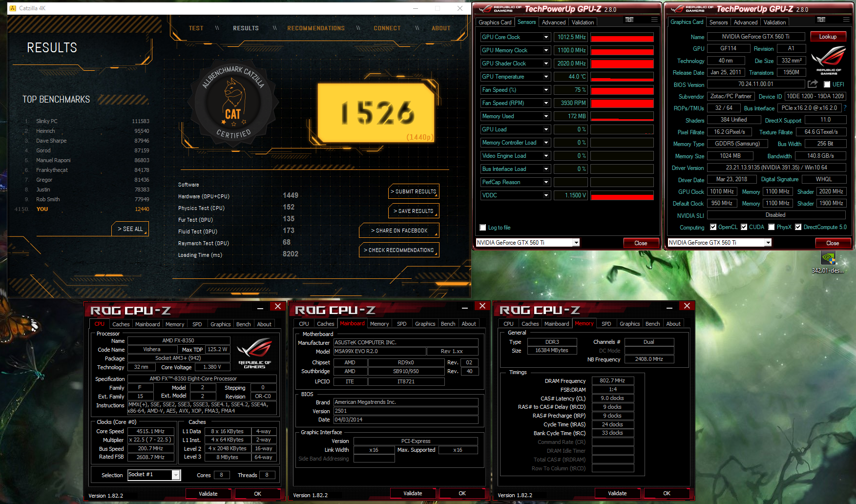
Task: Click DRAM Frequency value 802.7 MHz
Action: coord(612,380)
